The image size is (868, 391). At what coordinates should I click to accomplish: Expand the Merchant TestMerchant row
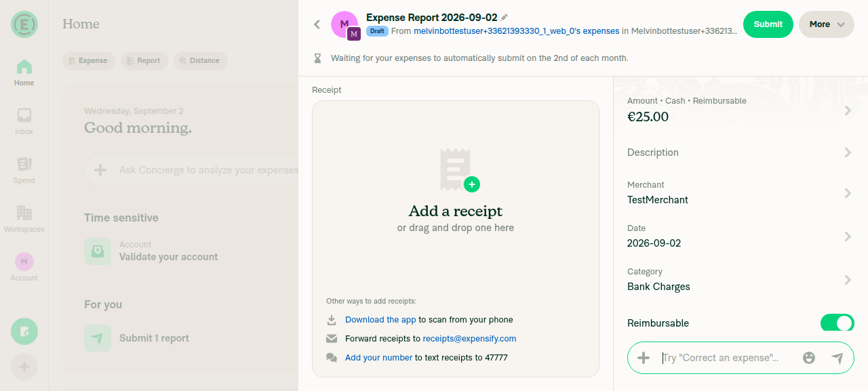coord(741,193)
